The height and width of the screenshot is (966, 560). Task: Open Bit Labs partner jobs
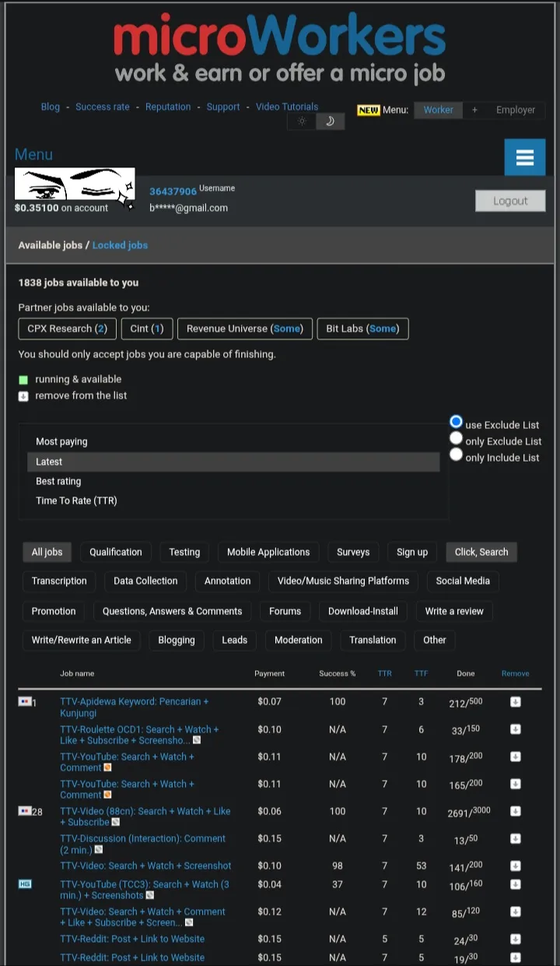pyautogui.click(x=362, y=328)
